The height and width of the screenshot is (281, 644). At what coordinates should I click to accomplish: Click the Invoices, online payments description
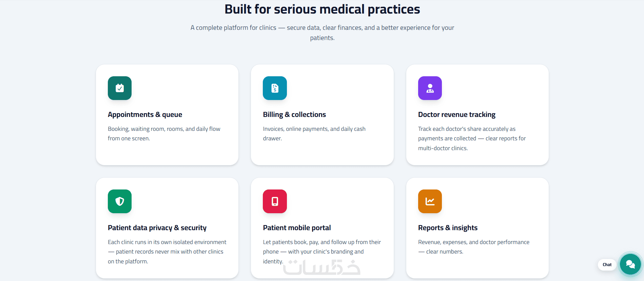pos(314,134)
